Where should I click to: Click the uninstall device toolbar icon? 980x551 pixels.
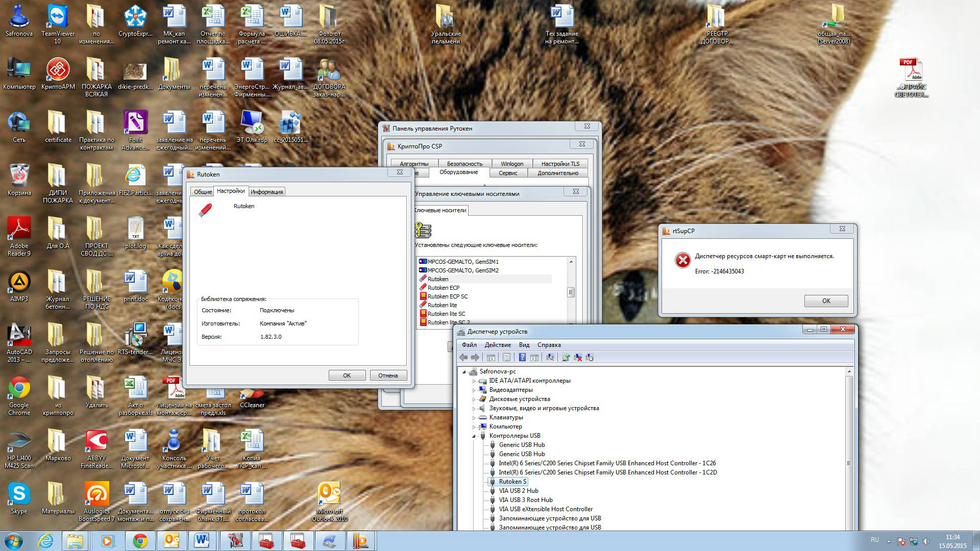pyautogui.click(x=578, y=358)
